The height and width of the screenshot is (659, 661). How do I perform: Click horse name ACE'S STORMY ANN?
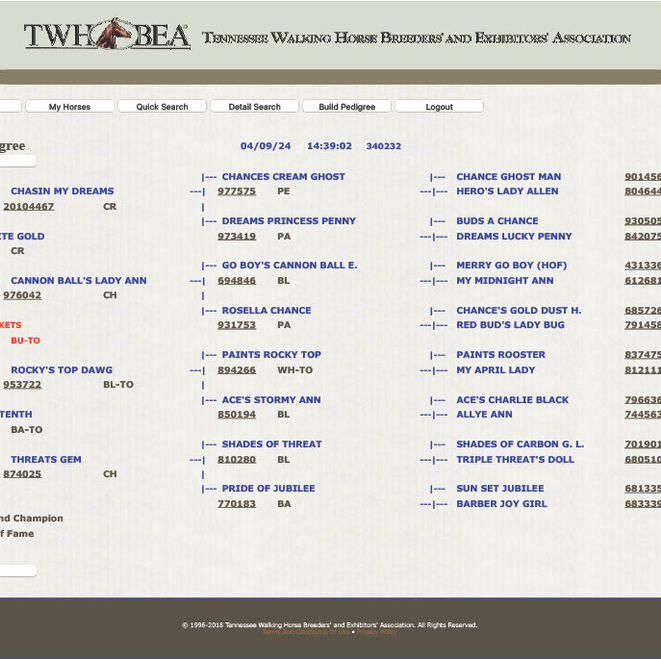click(271, 400)
